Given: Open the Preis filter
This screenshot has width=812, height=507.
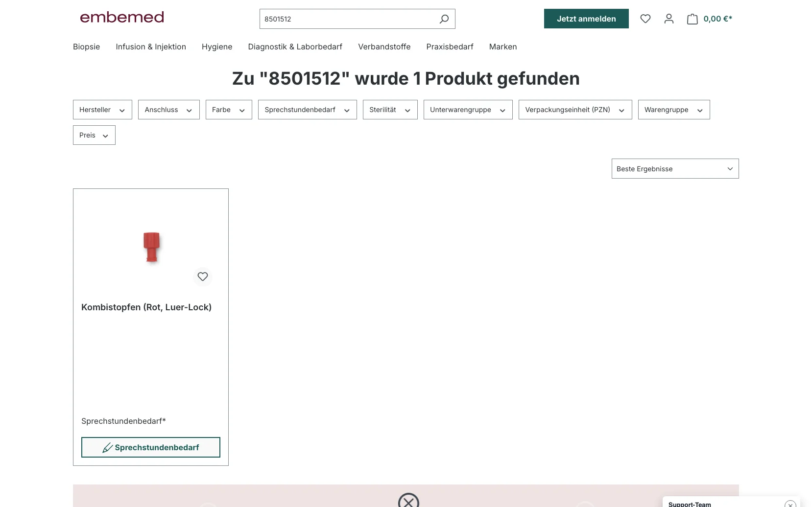Looking at the screenshot, I should [x=94, y=135].
